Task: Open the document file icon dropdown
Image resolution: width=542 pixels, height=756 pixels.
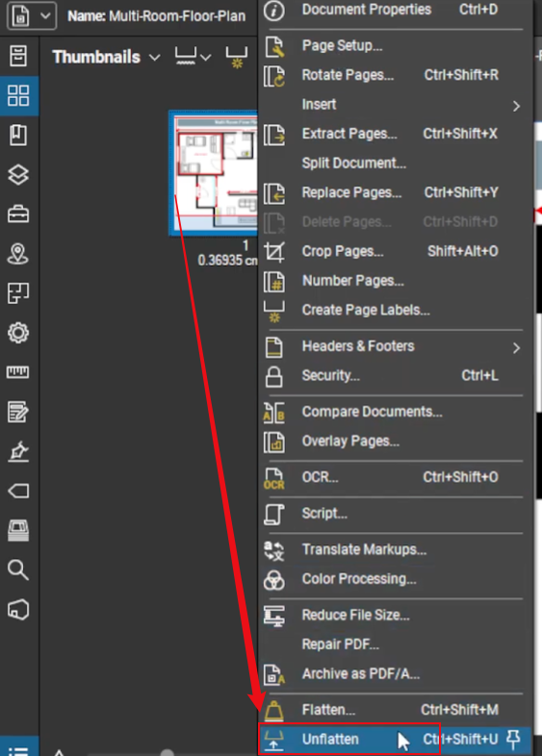Action: click(32, 16)
